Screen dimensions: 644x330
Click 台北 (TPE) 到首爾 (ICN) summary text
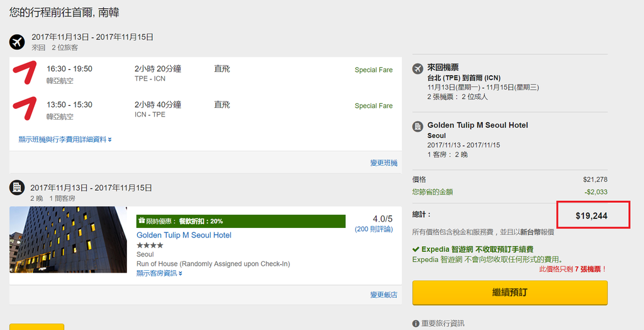pyautogui.click(x=464, y=77)
